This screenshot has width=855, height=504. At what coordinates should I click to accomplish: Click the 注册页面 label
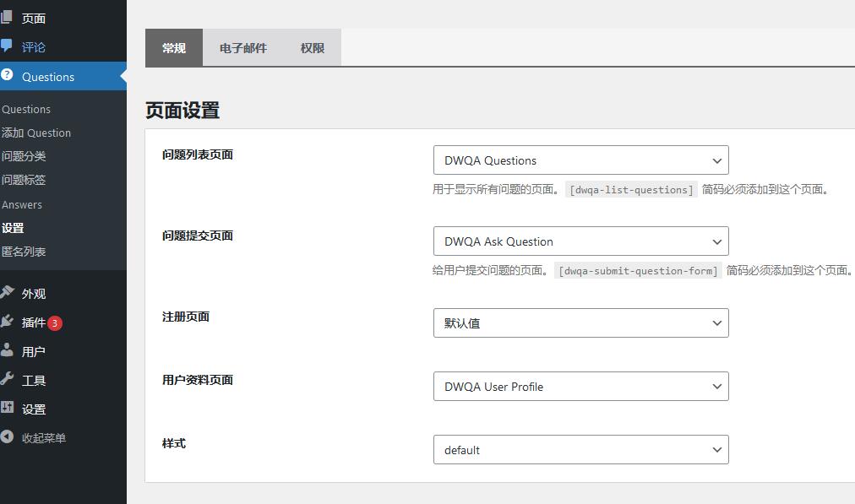coord(186,317)
